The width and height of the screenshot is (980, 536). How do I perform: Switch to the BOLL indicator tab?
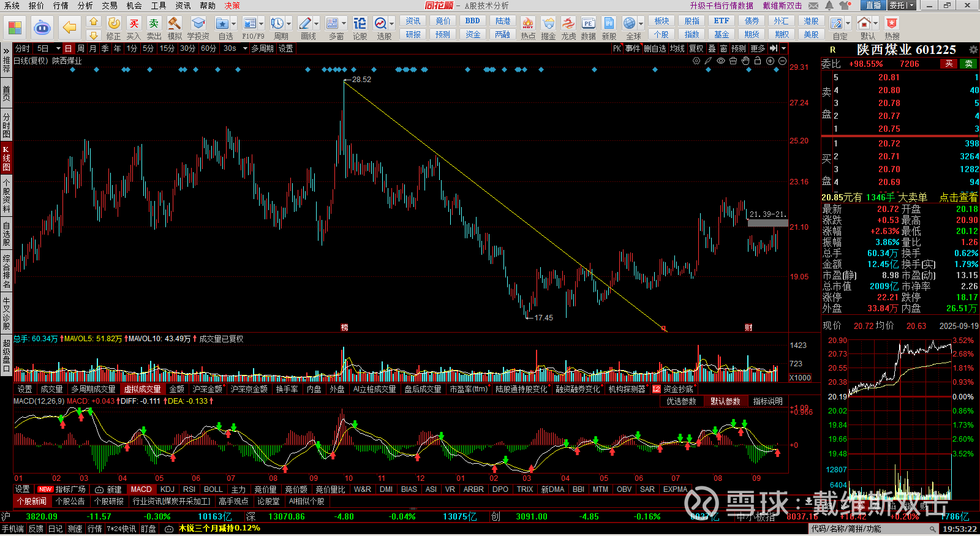click(x=213, y=489)
